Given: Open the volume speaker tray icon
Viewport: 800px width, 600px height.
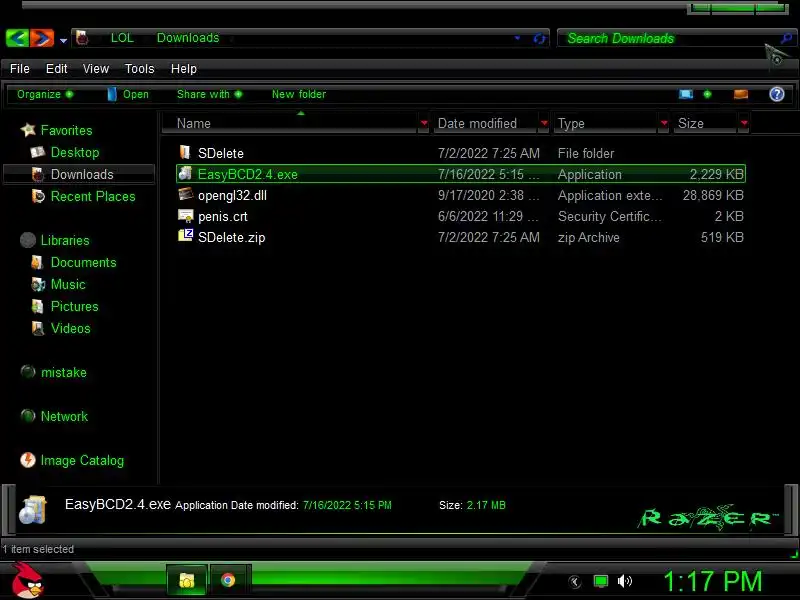Looking at the screenshot, I should pos(624,581).
